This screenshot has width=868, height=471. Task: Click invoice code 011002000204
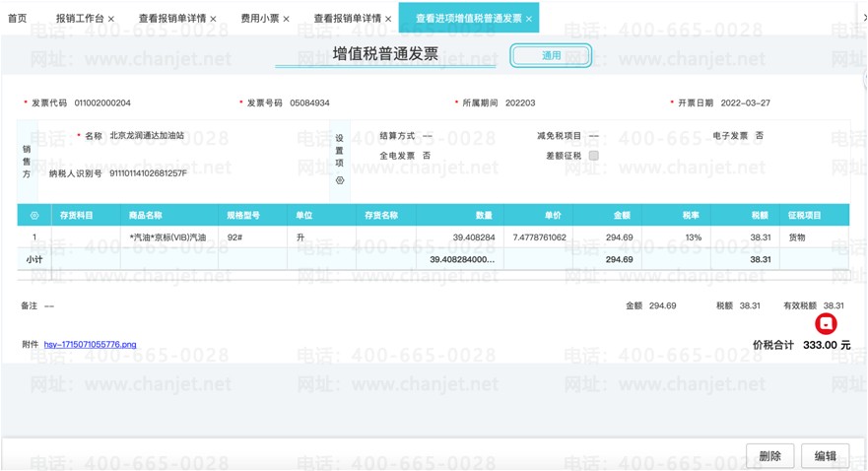coord(102,102)
